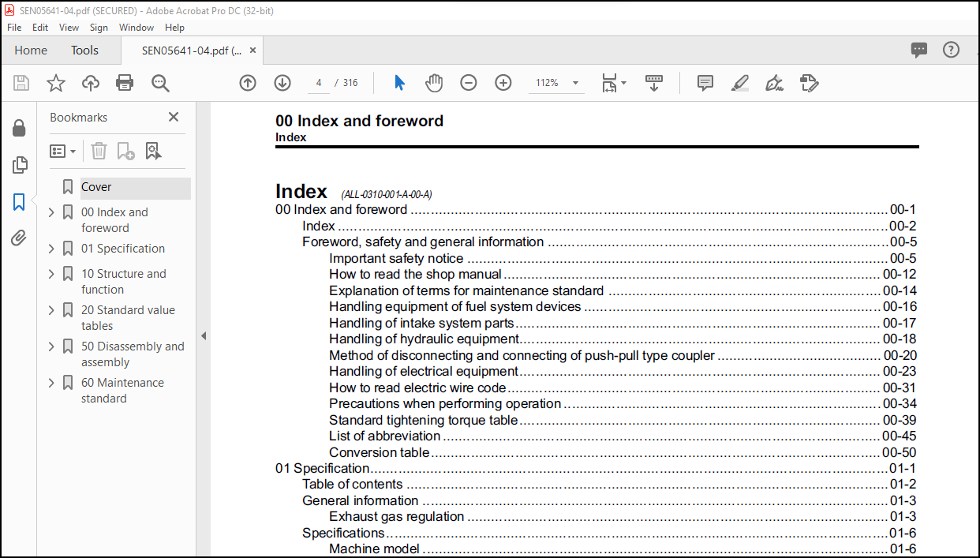The height and width of the screenshot is (558, 980).
Task: Close the Bookmarks panel
Action: pos(174,117)
